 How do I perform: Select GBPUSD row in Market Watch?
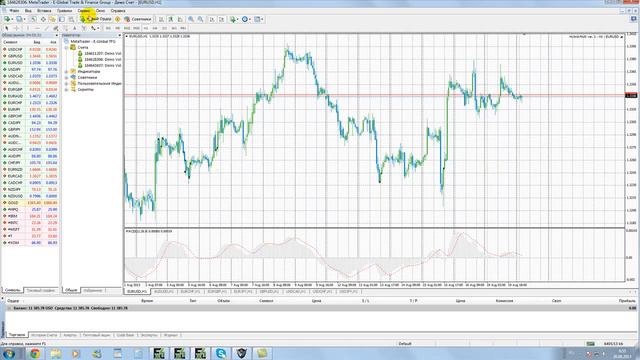pos(30,56)
